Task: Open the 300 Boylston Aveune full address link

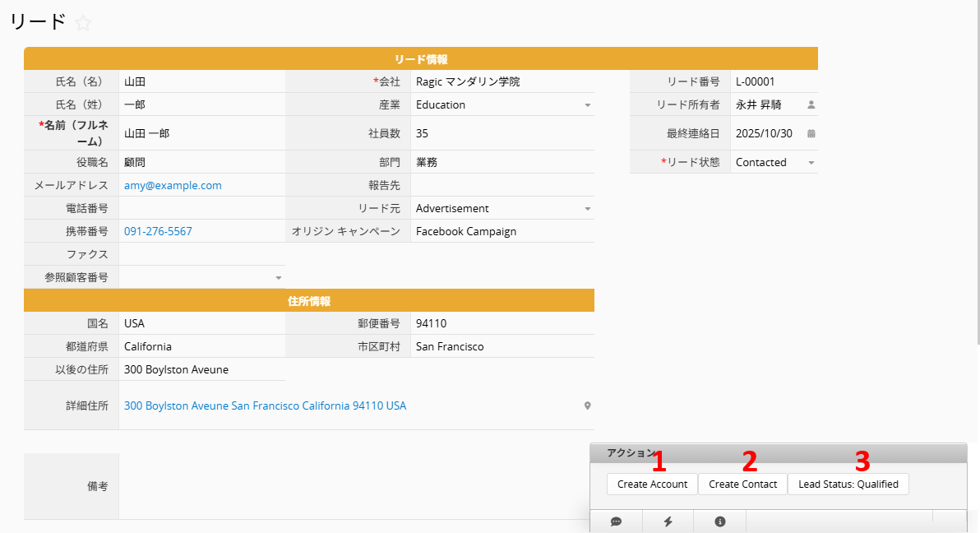Action: (265, 406)
